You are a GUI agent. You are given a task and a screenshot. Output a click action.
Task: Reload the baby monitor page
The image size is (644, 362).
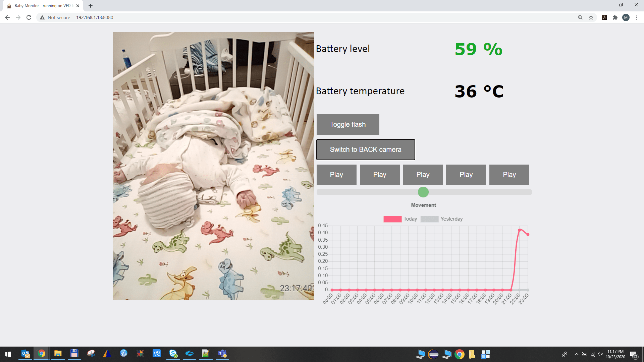click(29, 17)
